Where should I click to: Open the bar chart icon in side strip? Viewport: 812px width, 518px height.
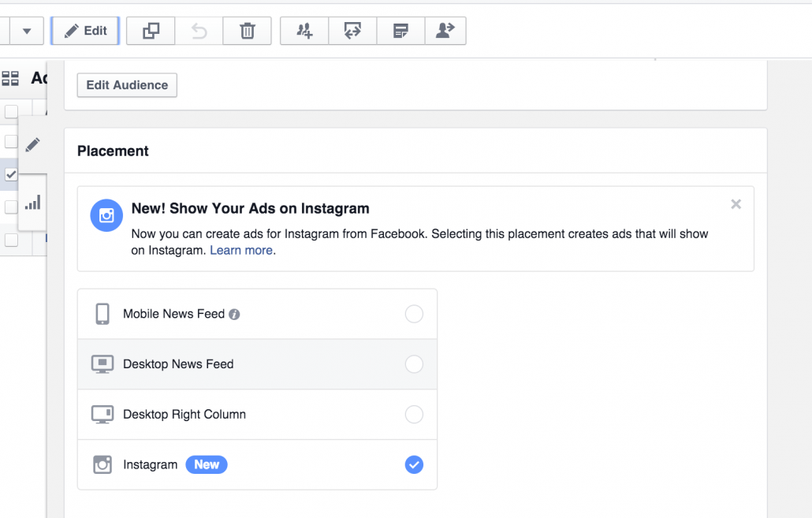[32, 203]
